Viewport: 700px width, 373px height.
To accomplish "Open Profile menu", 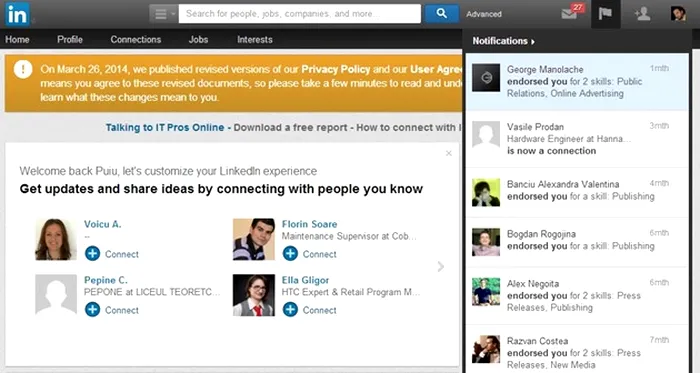I will tap(70, 40).
